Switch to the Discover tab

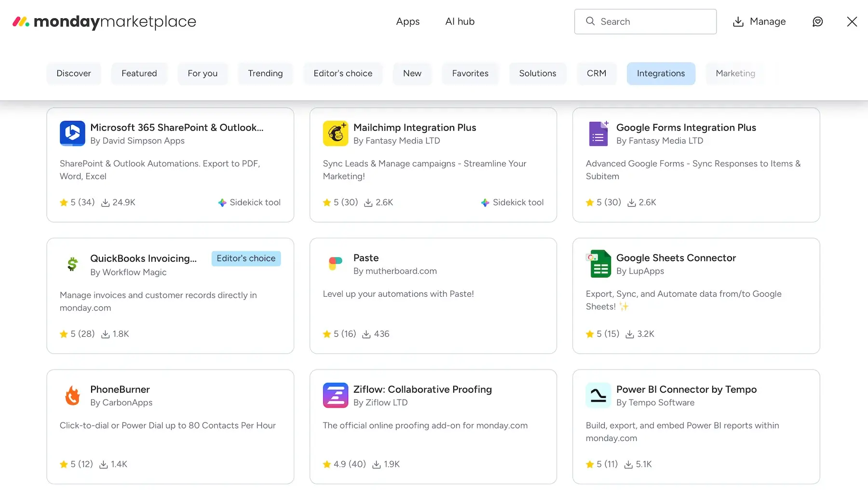[x=74, y=73]
